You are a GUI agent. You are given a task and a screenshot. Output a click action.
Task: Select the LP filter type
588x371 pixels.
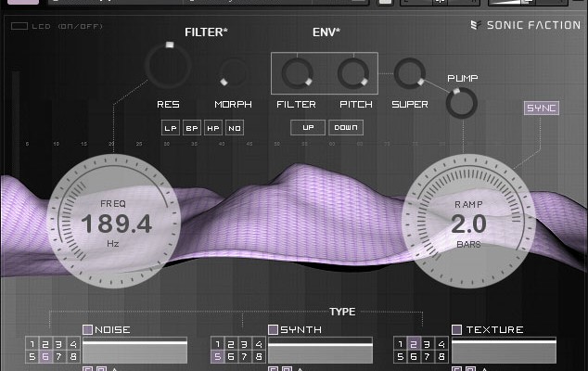[171, 128]
